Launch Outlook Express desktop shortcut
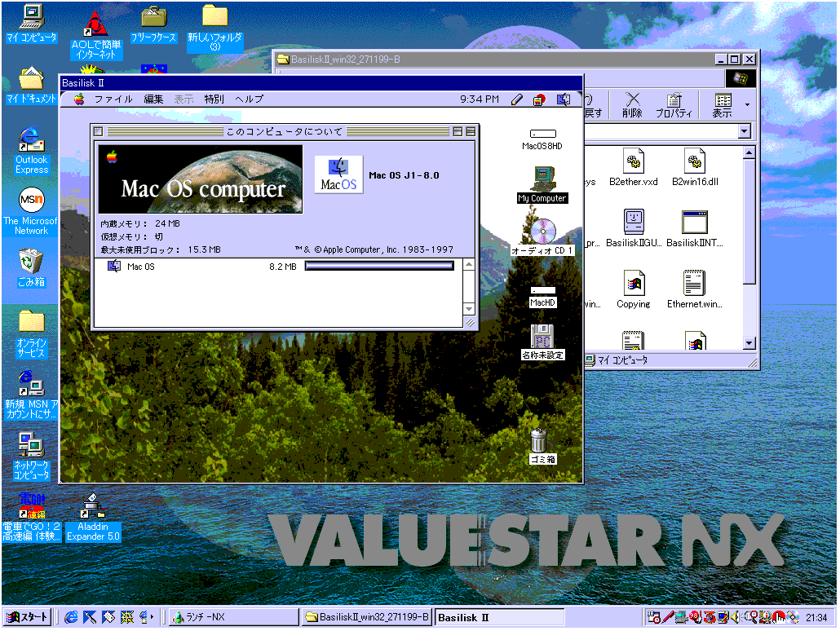The height and width of the screenshot is (631, 840). click(x=31, y=151)
